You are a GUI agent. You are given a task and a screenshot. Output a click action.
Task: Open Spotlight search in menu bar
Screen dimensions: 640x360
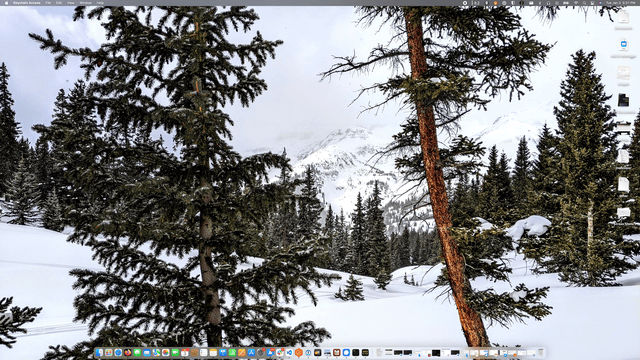(x=585, y=3)
